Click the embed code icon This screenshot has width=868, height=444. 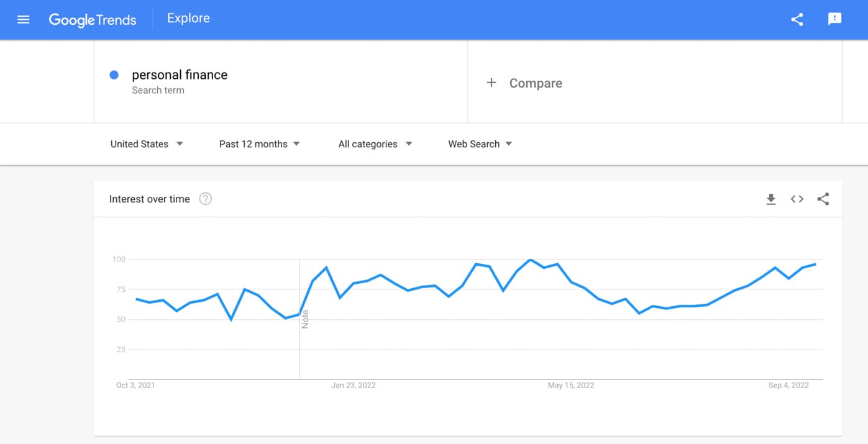tap(797, 199)
